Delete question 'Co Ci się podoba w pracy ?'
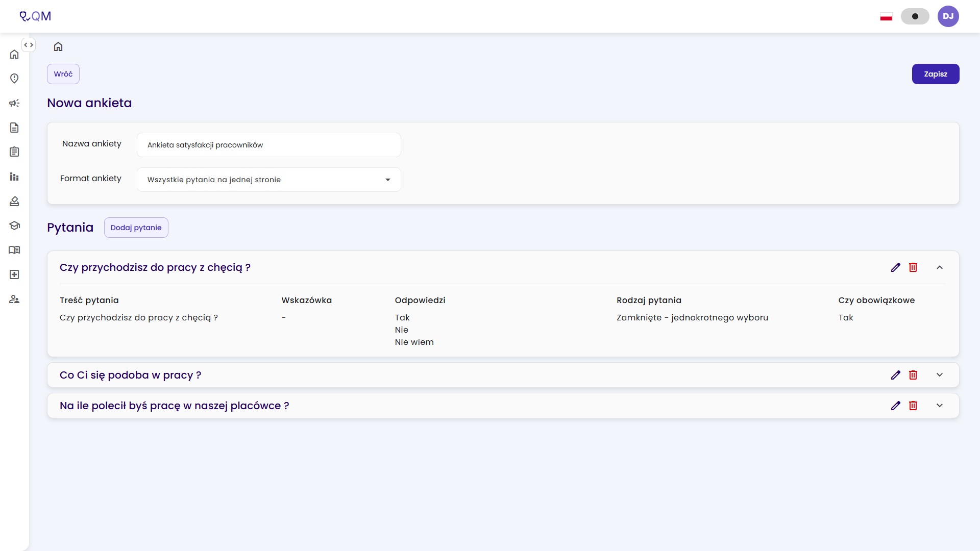 913,375
